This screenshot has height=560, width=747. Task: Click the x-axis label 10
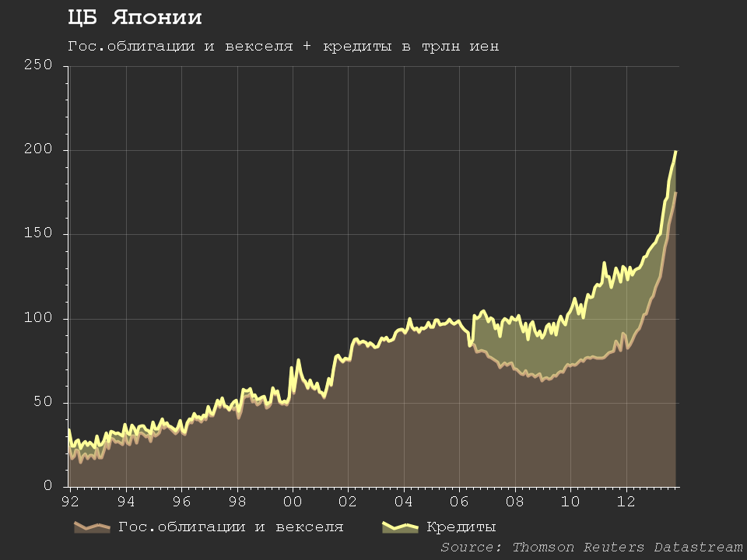coord(570,502)
